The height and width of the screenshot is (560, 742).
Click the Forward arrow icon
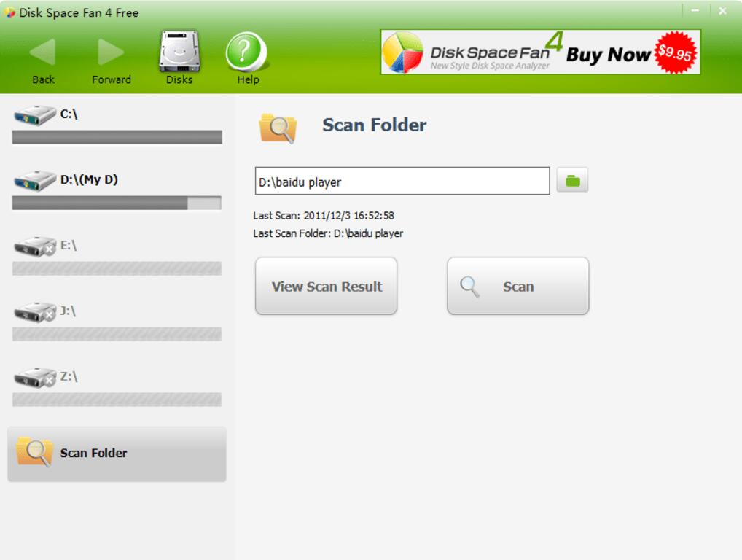click(x=111, y=52)
